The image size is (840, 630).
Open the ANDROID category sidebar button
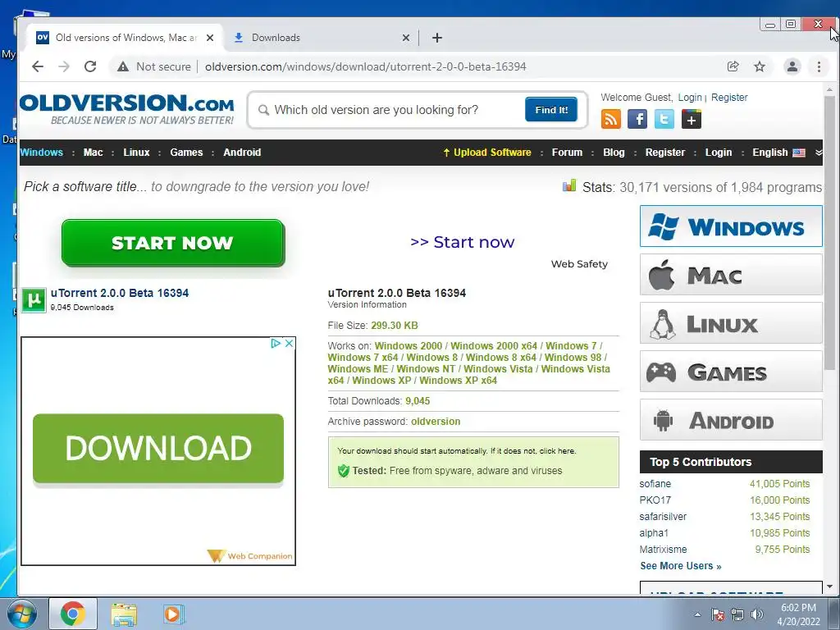[x=731, y=419]
